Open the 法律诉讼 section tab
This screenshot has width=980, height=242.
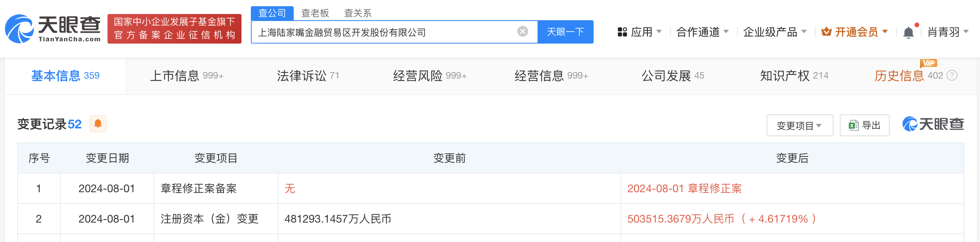pyautogui.click(x=308, y=75)
